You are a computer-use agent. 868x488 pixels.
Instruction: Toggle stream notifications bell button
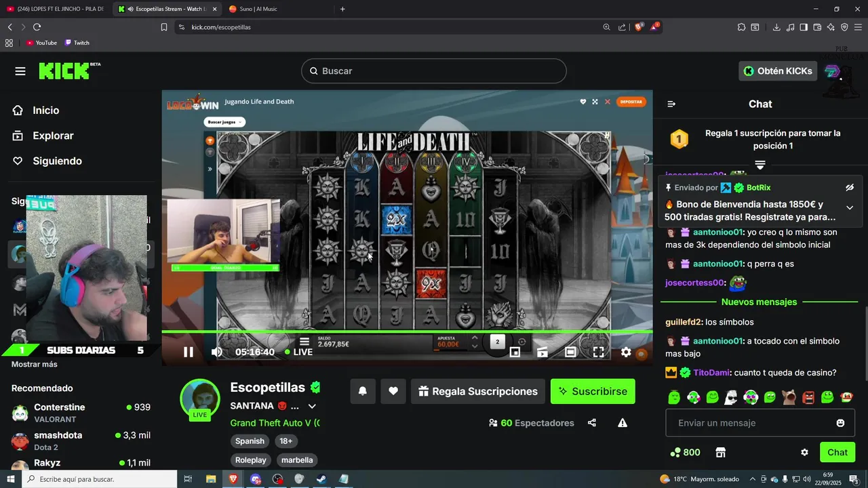click(x=363, y=391)
